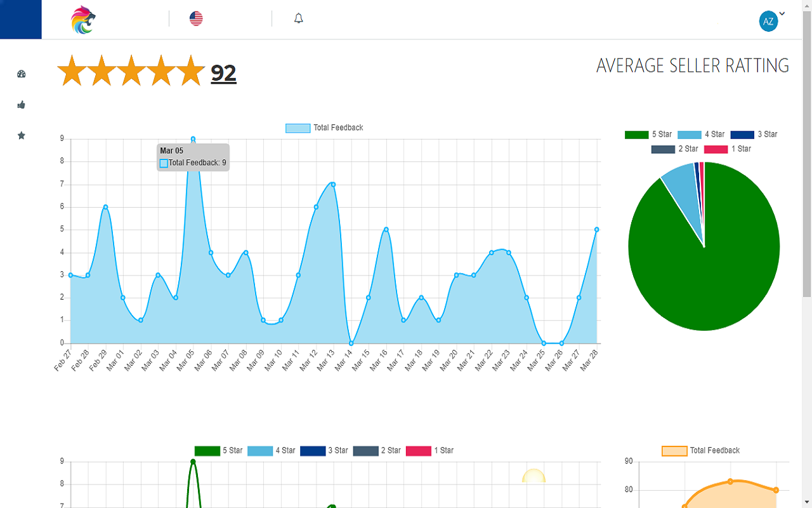Open the star ratings icon in sidebar

[x=21, y=135]
